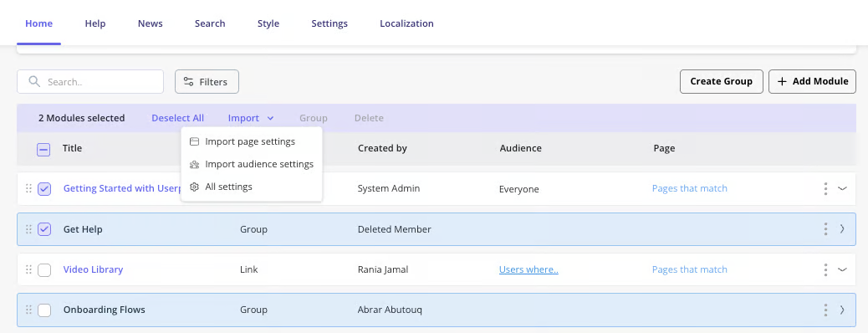Open the Localization tab
868x333 pixels.
click(407, 23)
